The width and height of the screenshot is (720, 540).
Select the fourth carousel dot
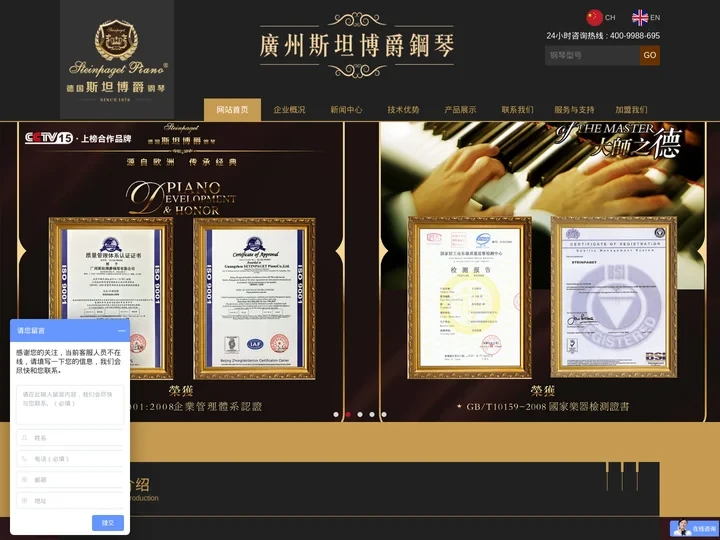pos(372,415)
